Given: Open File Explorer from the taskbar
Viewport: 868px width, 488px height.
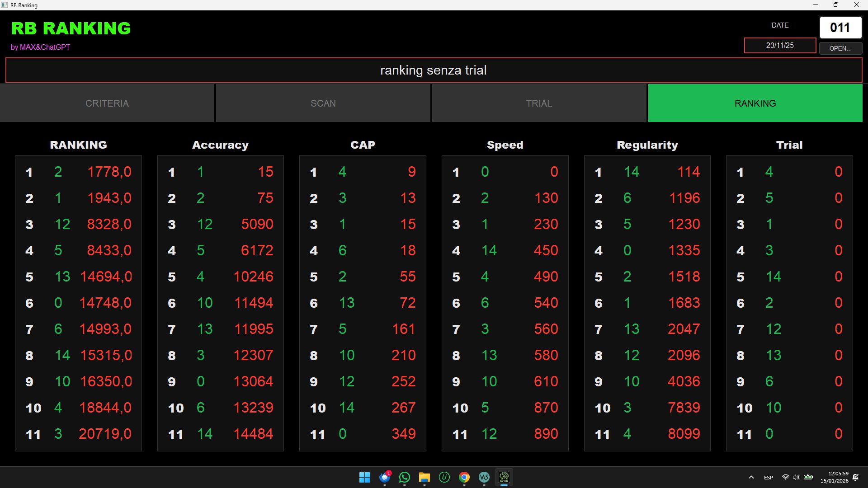Looking at the screenshot, I should pyautogui.click(x=424, y=477).
